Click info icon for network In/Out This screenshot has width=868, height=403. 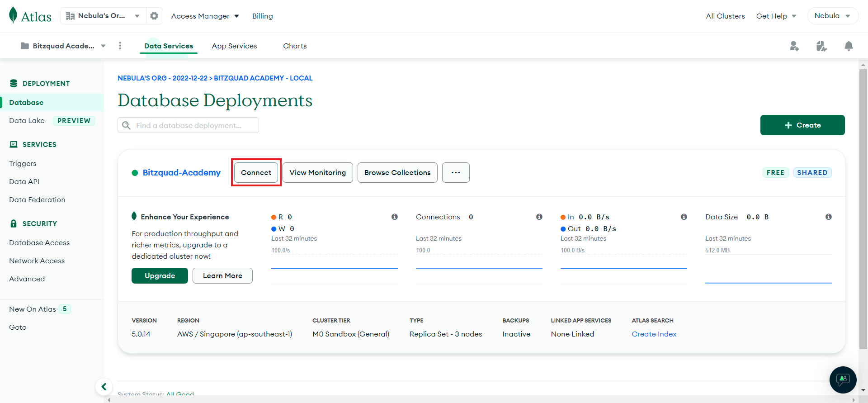pos(684,217)
